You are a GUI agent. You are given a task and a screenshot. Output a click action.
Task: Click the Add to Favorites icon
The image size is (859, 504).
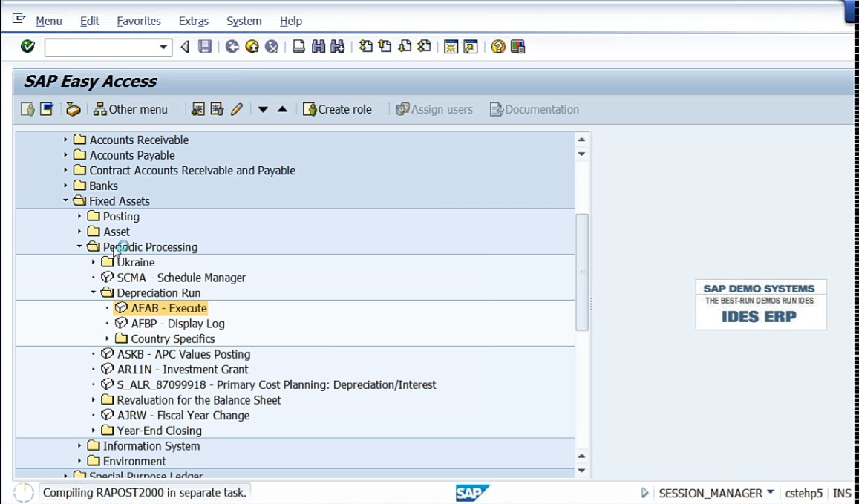pyautogui.click(x=197, y=109)
